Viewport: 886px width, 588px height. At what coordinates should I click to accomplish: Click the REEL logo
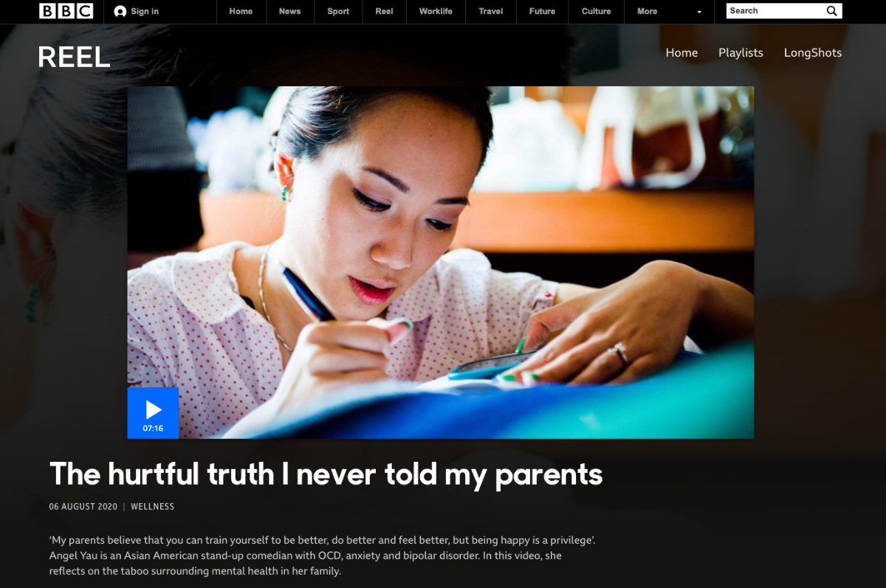click(74, 58)
